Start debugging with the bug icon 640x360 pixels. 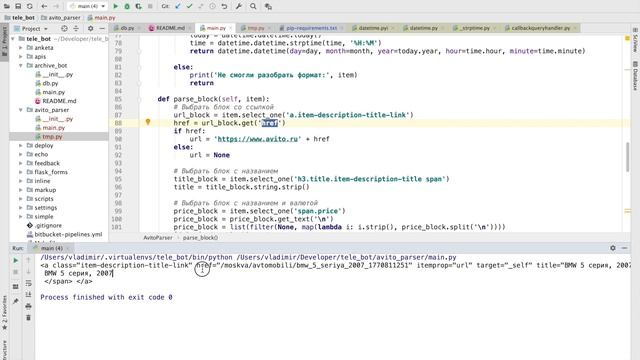[127, 7]
